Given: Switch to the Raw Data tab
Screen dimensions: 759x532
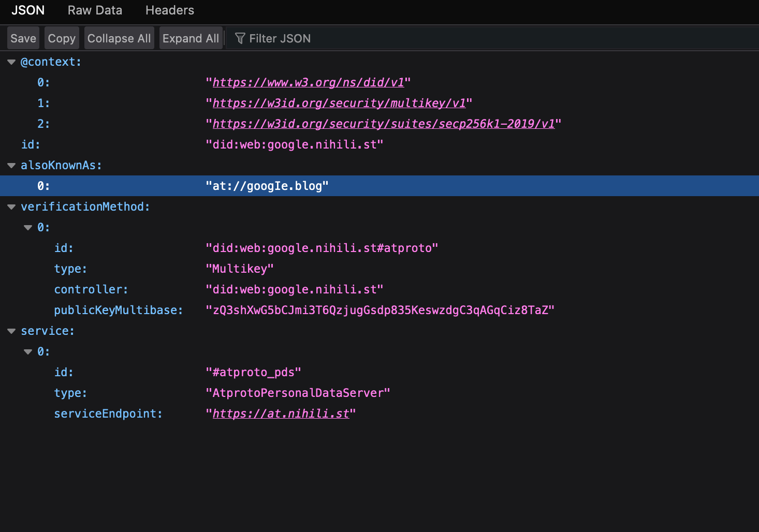Looking at the screenshot, I should coord(95,10).
